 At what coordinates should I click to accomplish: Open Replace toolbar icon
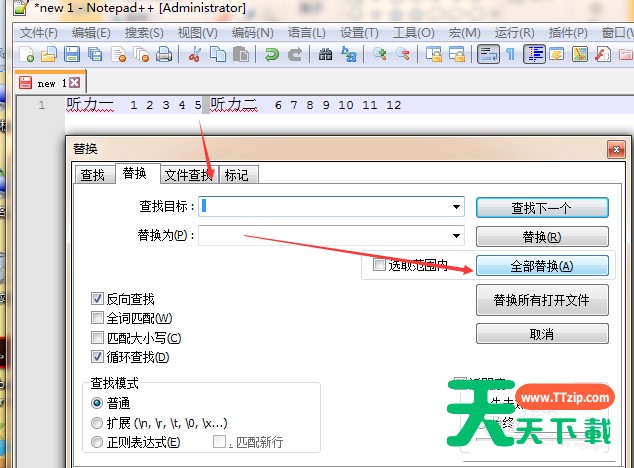[x=349, y=54]
